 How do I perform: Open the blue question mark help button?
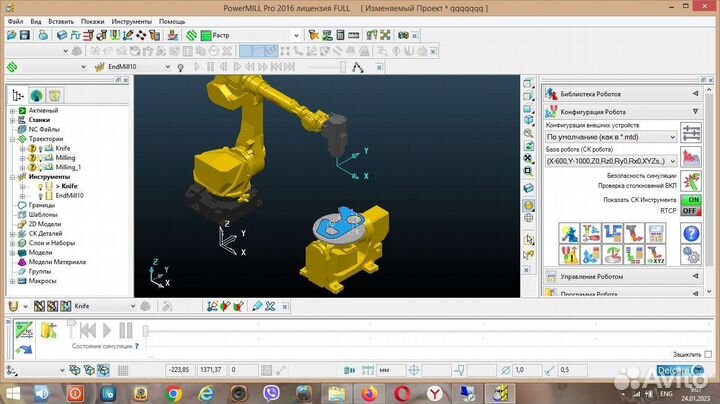tap(691, 233)
